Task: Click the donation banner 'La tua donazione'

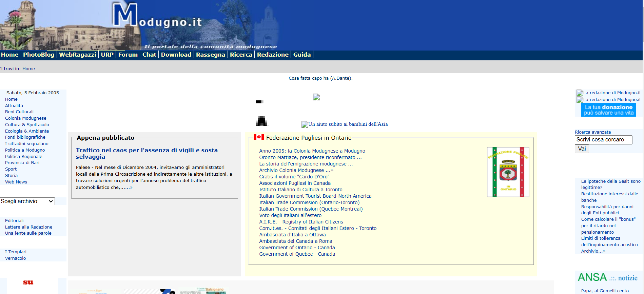Action: point(608,110)
